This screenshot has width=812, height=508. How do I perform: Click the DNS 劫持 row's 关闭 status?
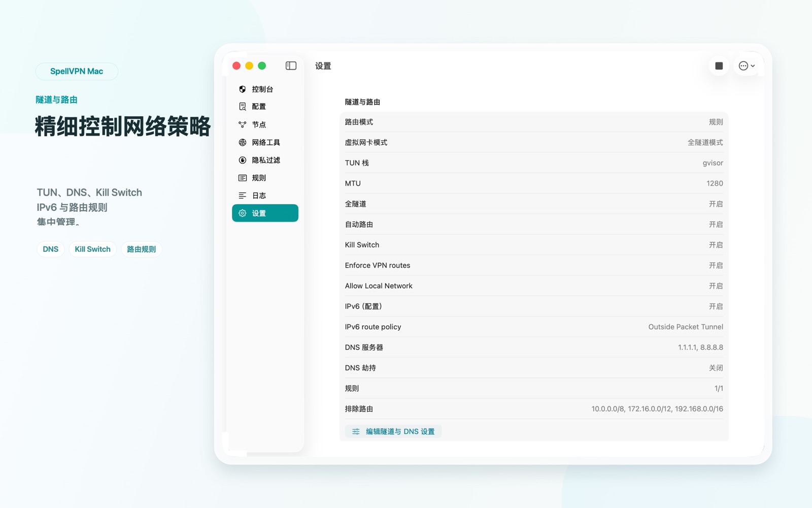tap(716, 368)
